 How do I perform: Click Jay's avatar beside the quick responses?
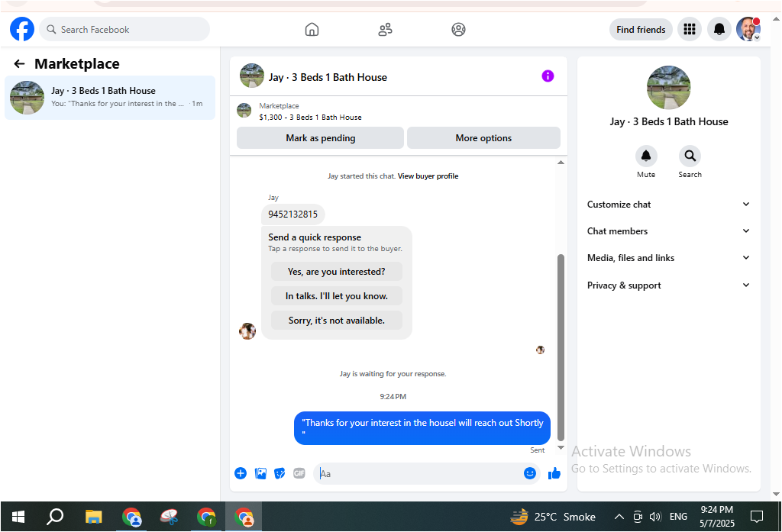(x=247, y=330)
